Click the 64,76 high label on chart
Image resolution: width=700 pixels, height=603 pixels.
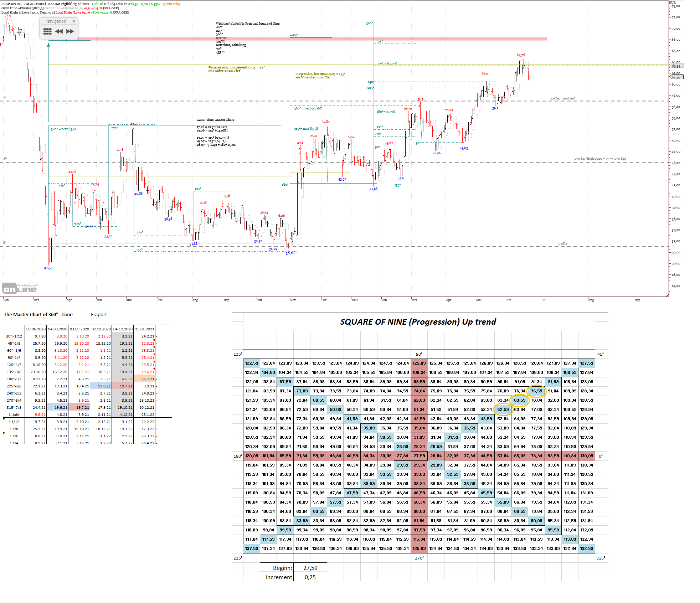tap(521, 55)
